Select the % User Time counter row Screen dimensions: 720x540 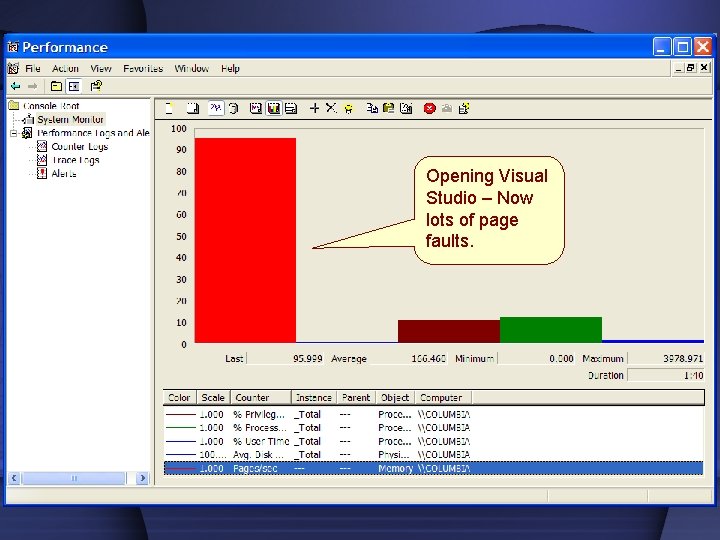coord(433,441)
